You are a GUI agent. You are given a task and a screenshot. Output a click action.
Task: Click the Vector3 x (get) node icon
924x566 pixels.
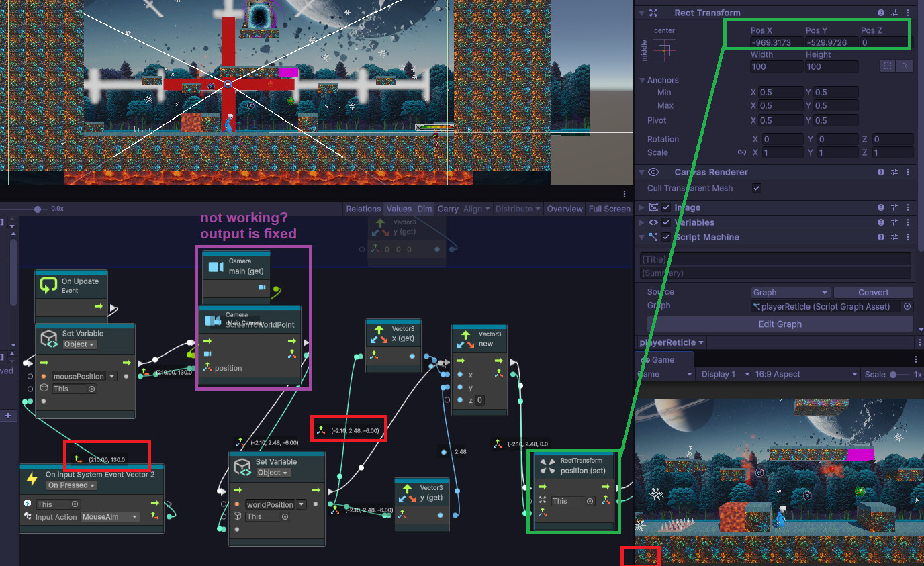tap(379, 334)
